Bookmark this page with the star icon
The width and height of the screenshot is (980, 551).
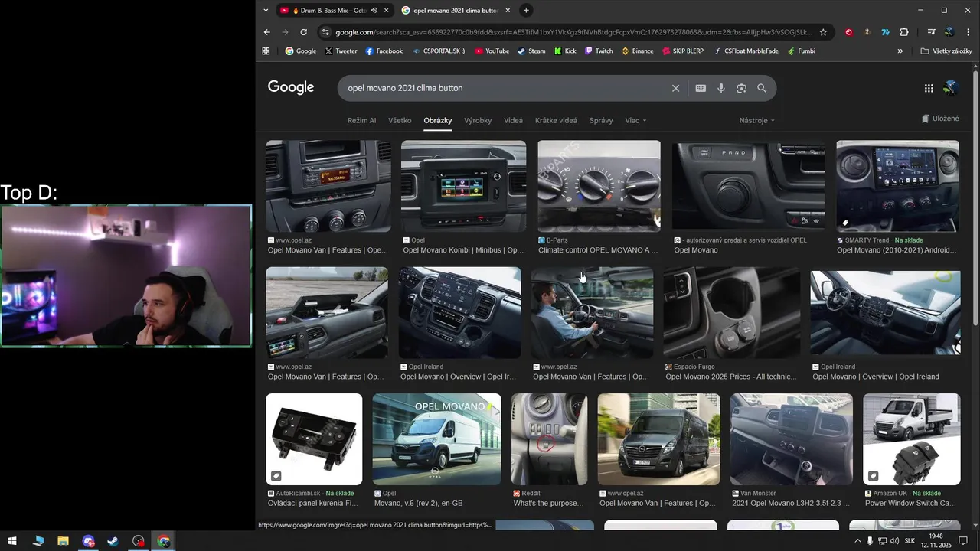[x=823, y=32]
